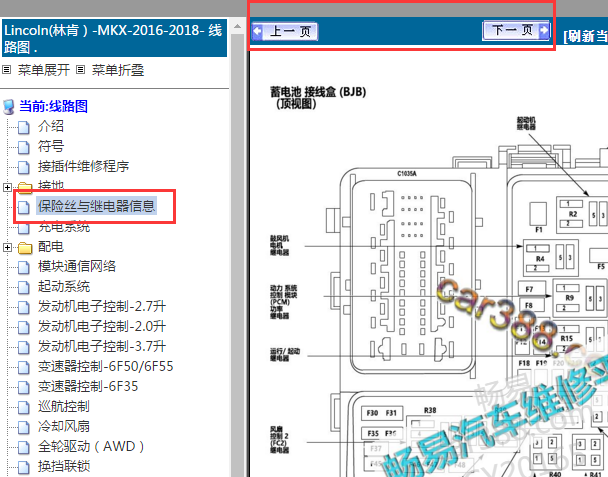Viewport: 608px width, 477px height.
Task: Open the 符号 page
Action: point(51,146)
